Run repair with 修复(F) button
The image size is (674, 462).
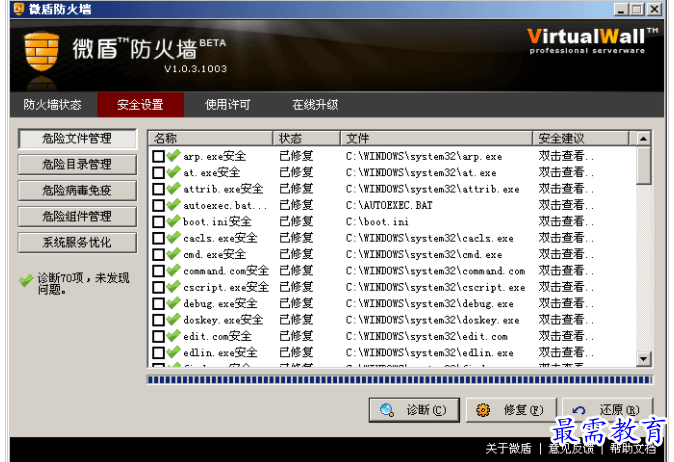pos(511,410)
